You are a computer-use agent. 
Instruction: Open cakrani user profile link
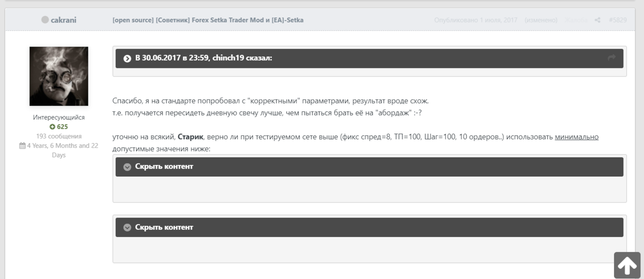point(63,20)
